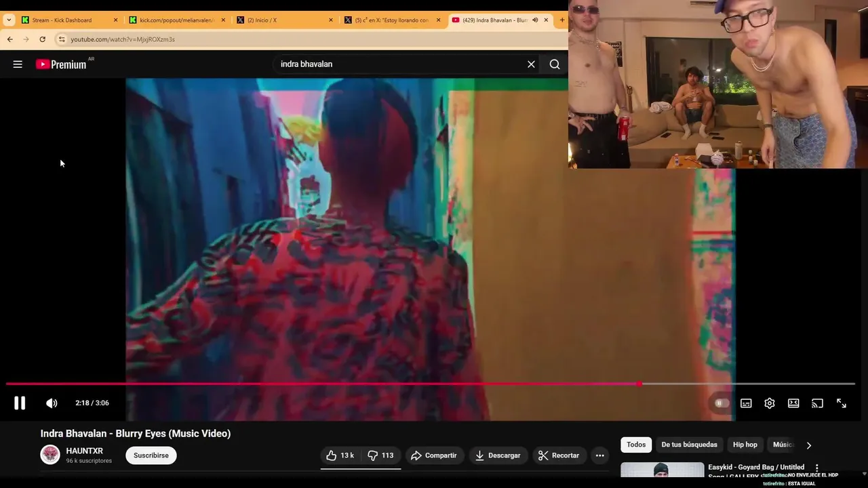Open Easykid Goyard Bag video thumbnail

(663, 470)
